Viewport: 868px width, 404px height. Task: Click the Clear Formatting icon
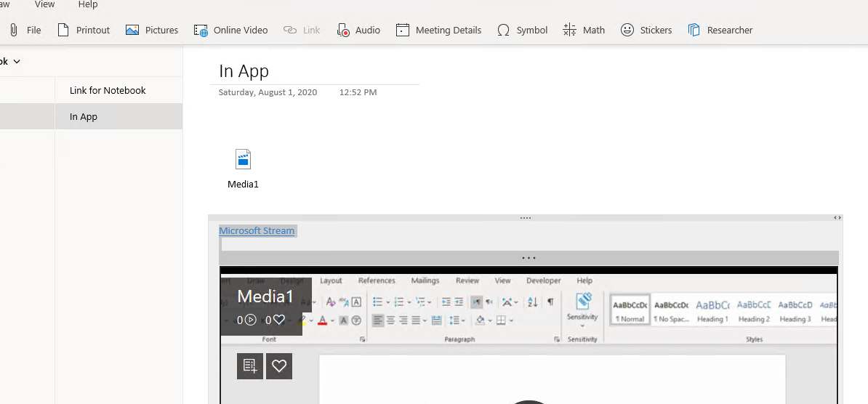tap(331, 302)
